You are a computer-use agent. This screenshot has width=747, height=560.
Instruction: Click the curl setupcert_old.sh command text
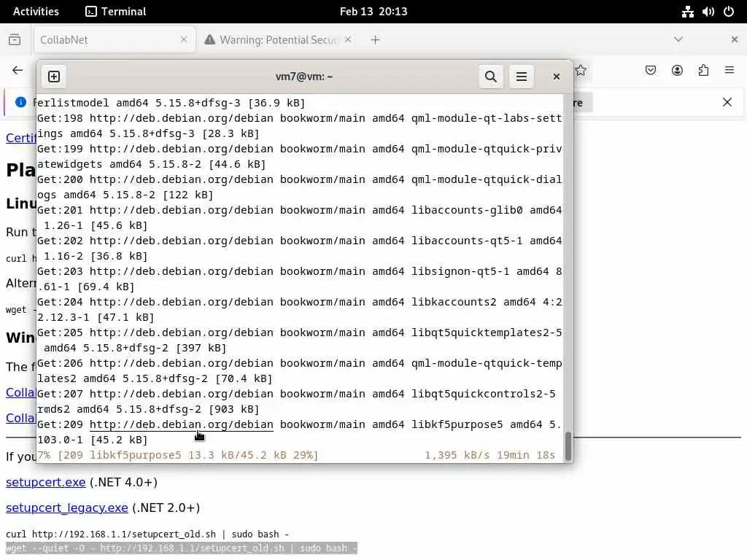tap(147, 534)
